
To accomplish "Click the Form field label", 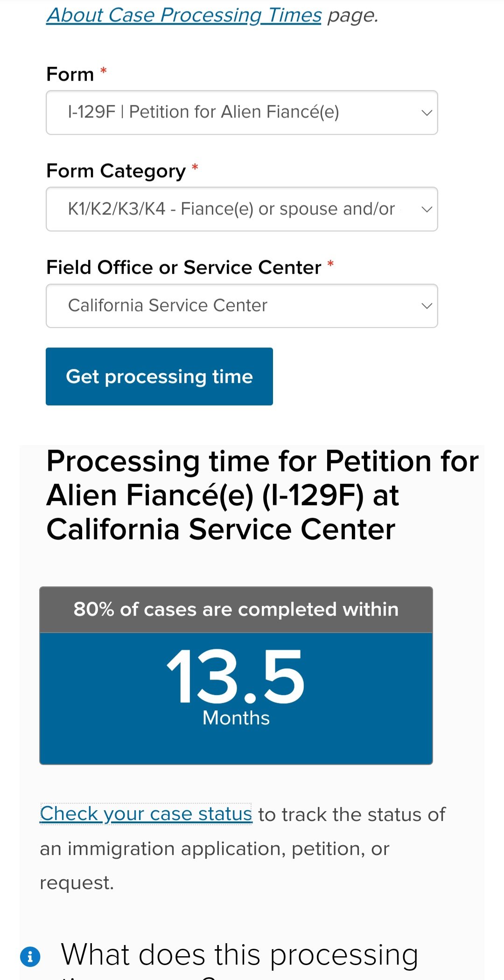I will coord(70,74).
